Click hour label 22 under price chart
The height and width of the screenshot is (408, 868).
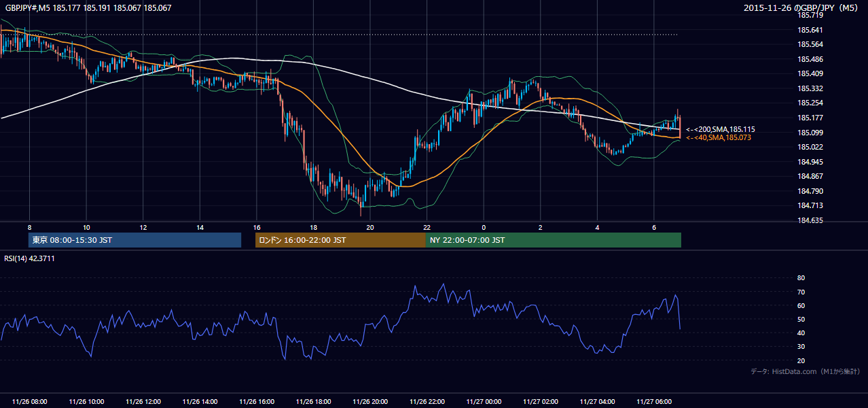coord(427,227)
